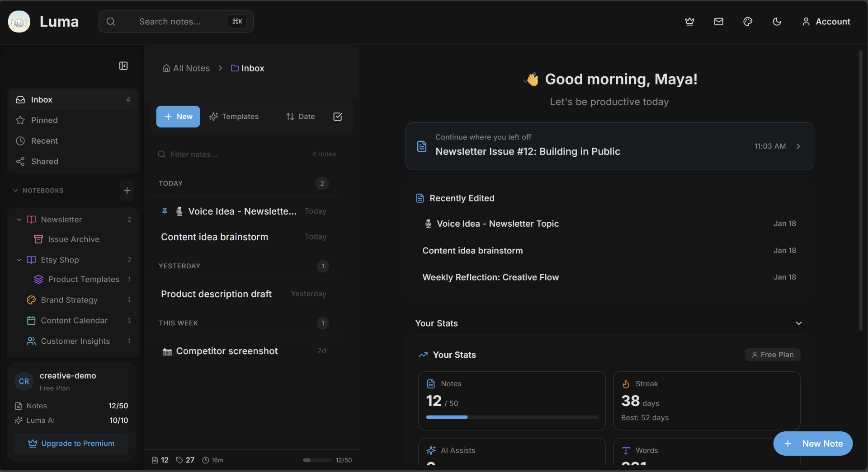The image size is (868, 472).
Task: Open the theme palette icon
Action: [748, 22]
